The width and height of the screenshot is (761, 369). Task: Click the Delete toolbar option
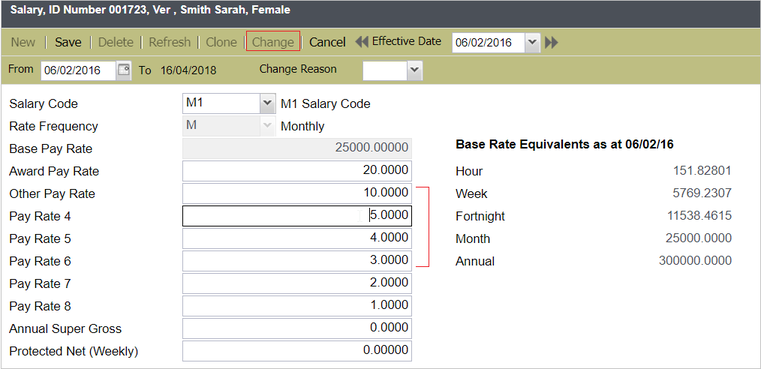click(x=116, y=42)
